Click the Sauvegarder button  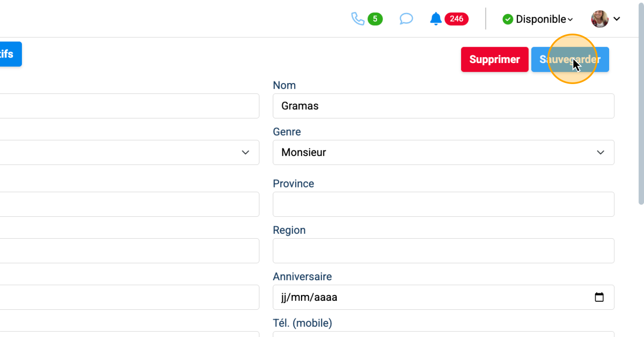point(570,60)
